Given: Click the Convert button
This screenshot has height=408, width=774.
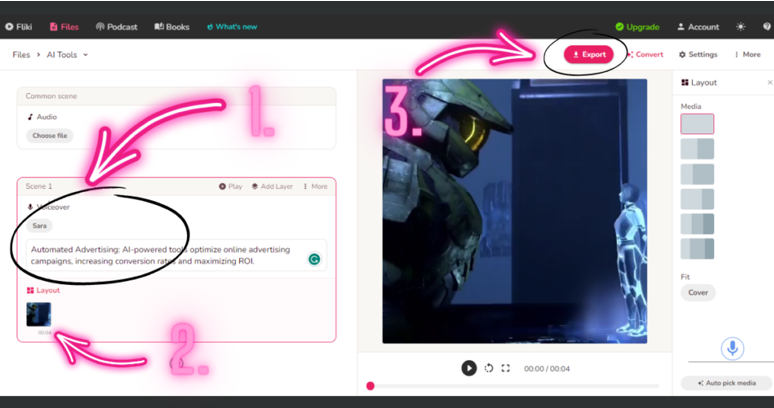Looking at the screenshot, I should pyautogui.click(x=646, y=54).
